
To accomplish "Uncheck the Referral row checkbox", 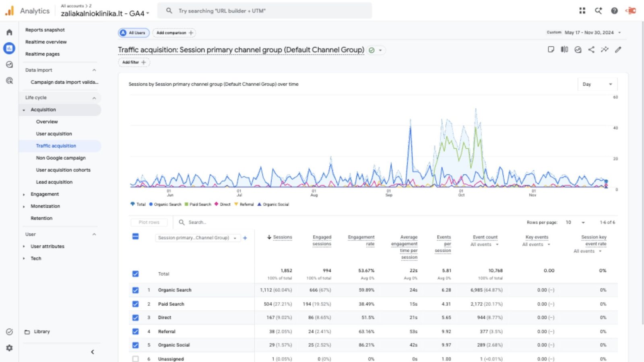I will (136, 331).
